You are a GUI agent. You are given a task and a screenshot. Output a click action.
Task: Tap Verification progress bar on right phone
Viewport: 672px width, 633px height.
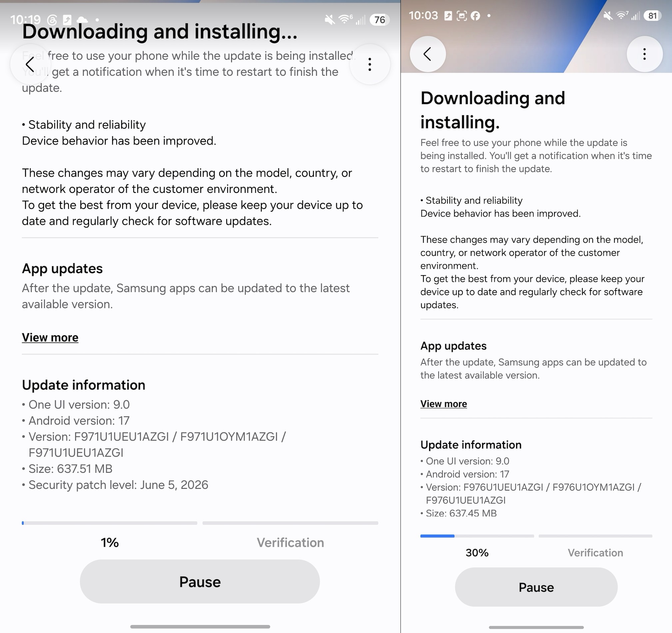pos(595,536)
